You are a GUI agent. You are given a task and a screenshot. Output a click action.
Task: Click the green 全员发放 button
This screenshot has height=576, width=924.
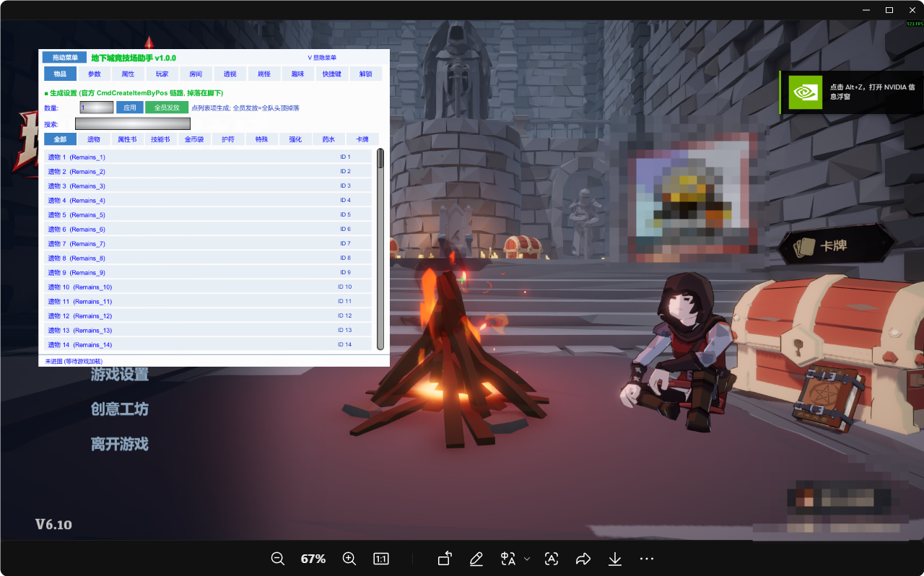coord(167,108)
